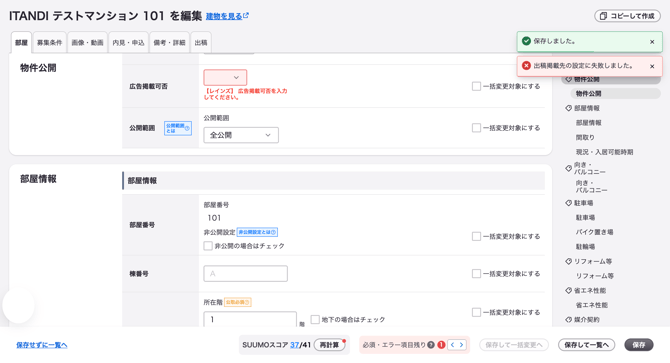Click the 公開範囲とは help badge
670x363 pixels.
click(x=178, y=128)
